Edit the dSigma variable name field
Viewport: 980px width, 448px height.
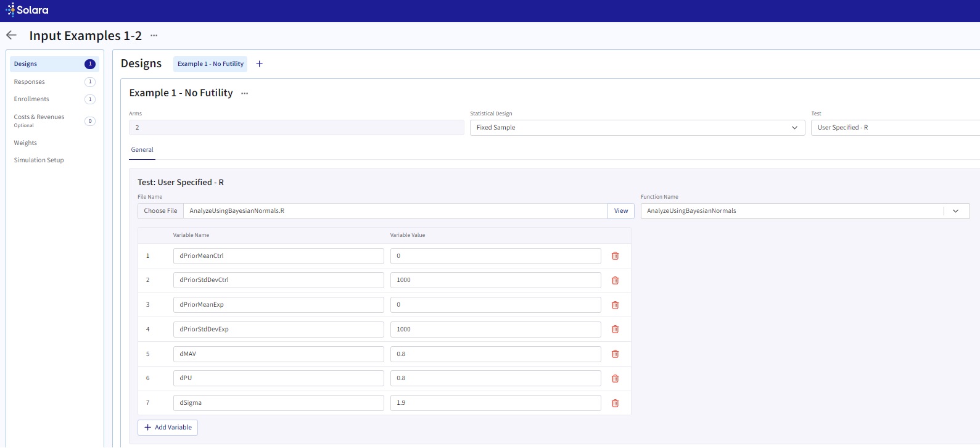click(x=279, y=403)
